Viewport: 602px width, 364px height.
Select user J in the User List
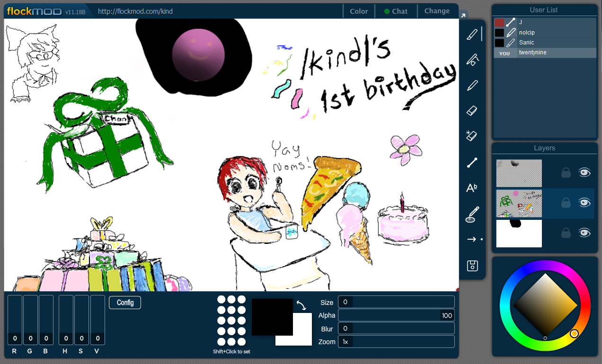(545, 22)
